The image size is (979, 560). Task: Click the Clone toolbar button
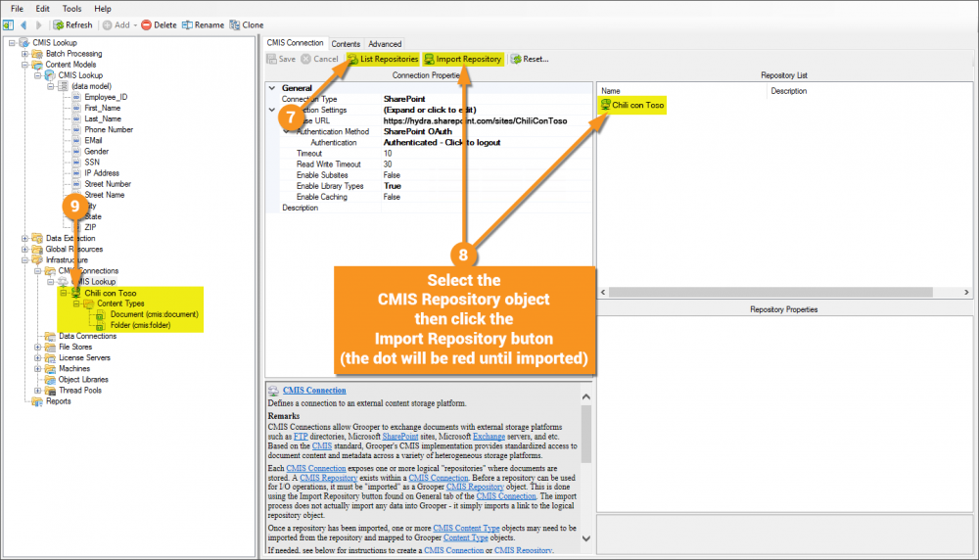pyautogui.click(x=247, y=25)
